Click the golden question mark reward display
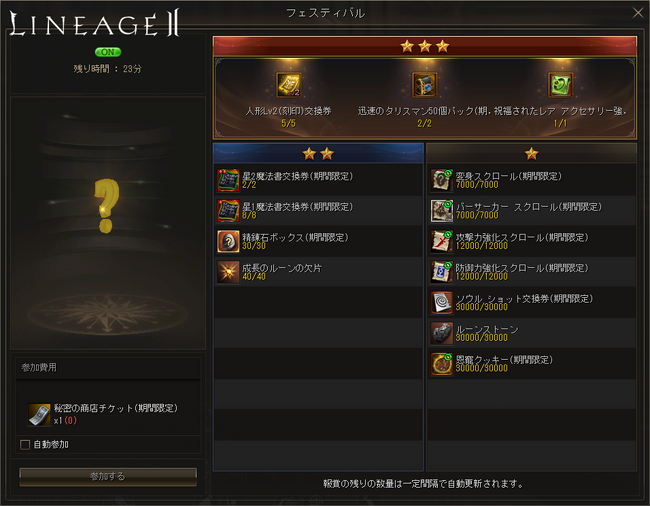This screenshot has width=650, height=506. tap(107, 206)
